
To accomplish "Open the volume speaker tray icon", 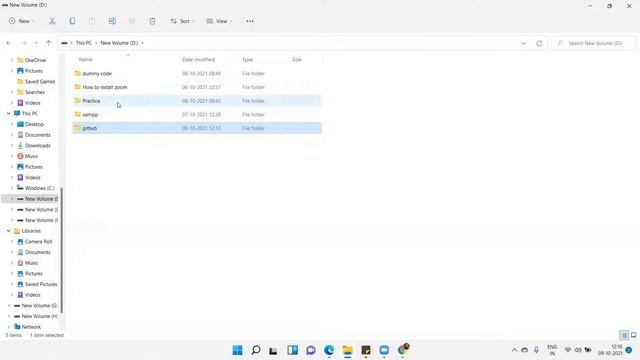I will pyautogui.click(x=578, y=350).
